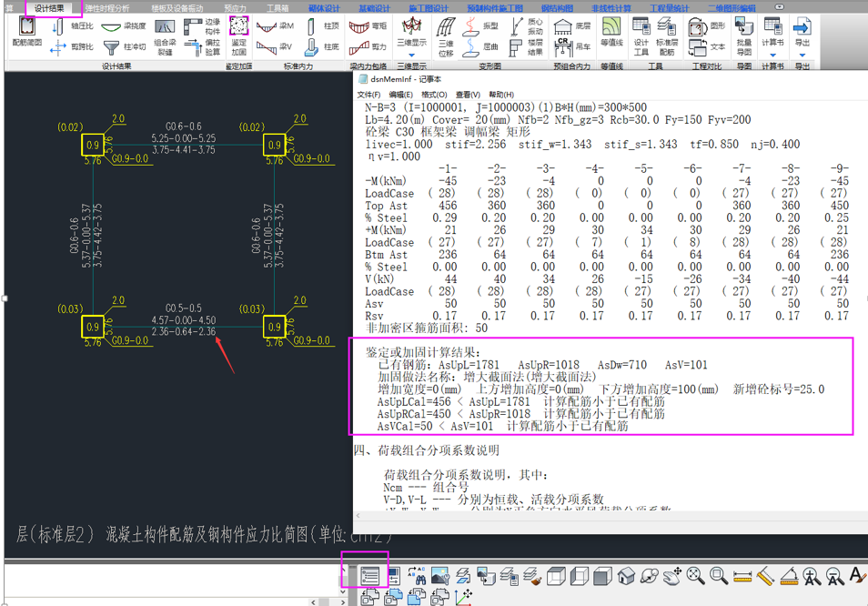The height and width of the screenshot is (606, 868).
Task: Click the member info query icon in bottom toolbar
Action: (369, 576)
